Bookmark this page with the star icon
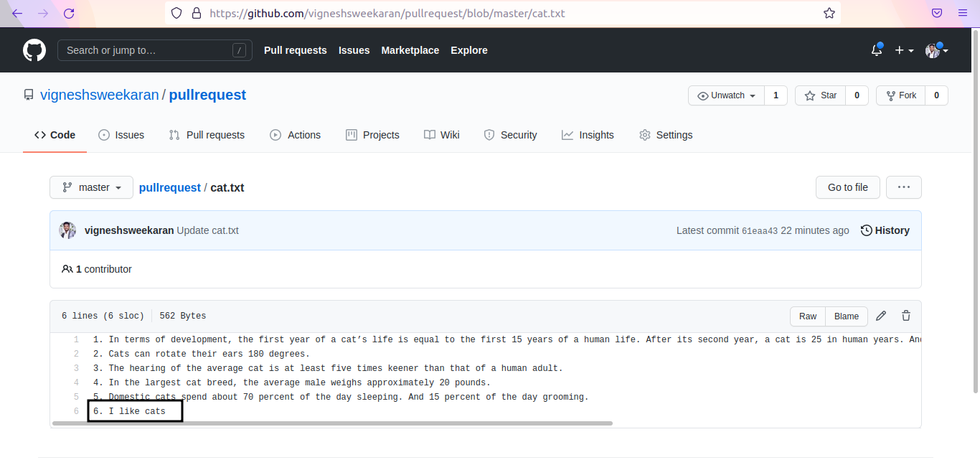Screen dimensions: 980x465 (x=829, y=13)
